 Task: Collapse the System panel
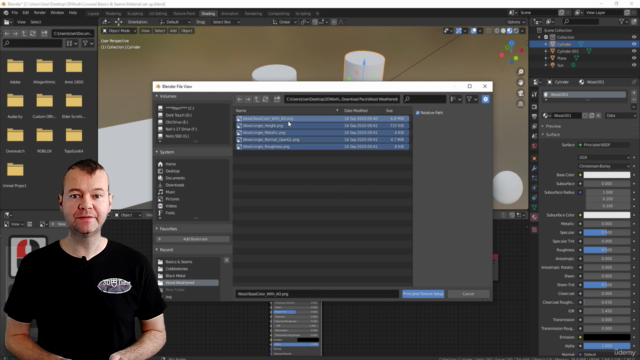pos(157,152)
